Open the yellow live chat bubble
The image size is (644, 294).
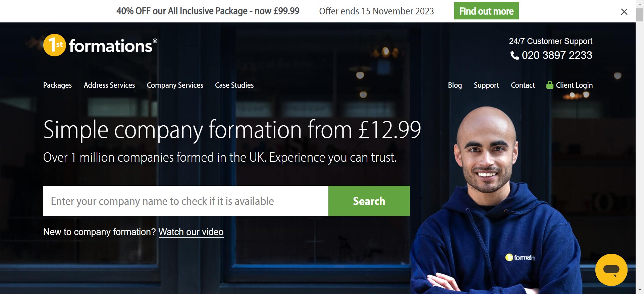coord(611,270)
